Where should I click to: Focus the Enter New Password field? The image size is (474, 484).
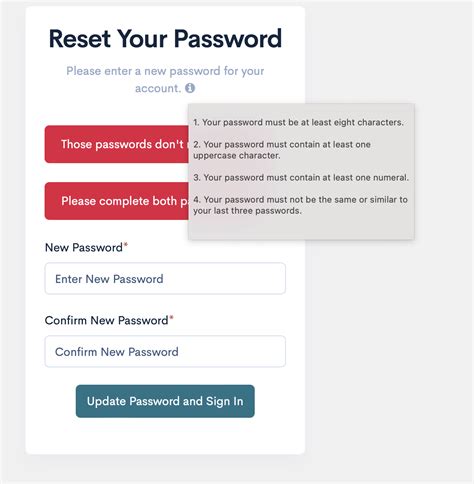[165, 278]
